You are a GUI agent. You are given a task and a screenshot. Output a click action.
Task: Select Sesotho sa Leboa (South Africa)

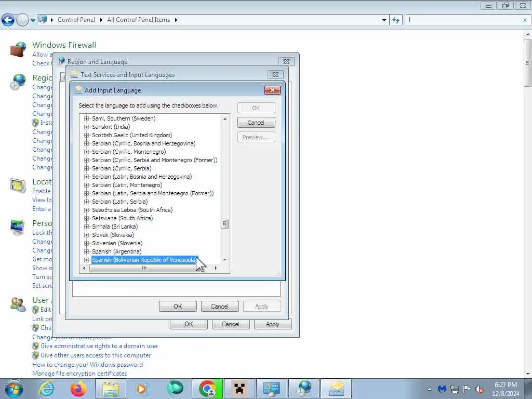[132, 210]
